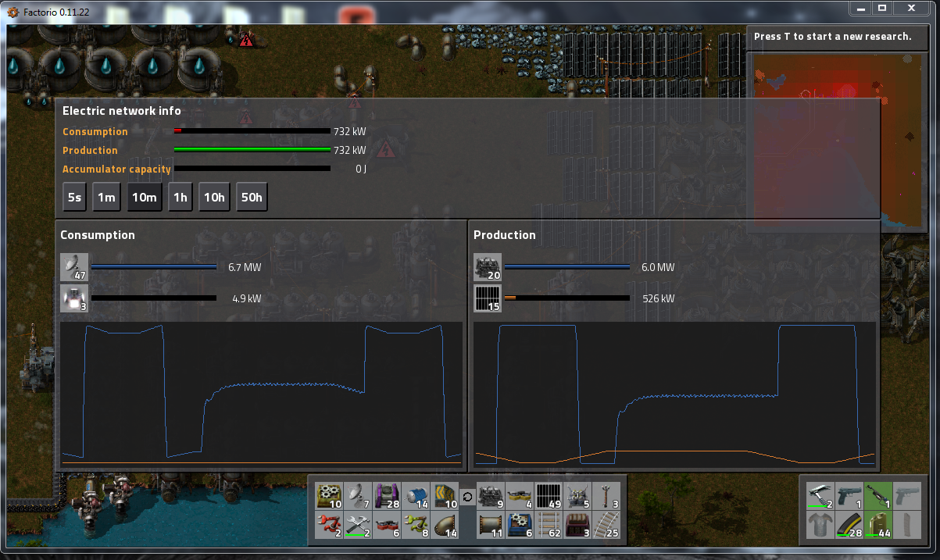Image resolution: width=940 pixels, height=560 pixels.
Task: Click the empty ghost pistol weapon slot
Action: 906,495
